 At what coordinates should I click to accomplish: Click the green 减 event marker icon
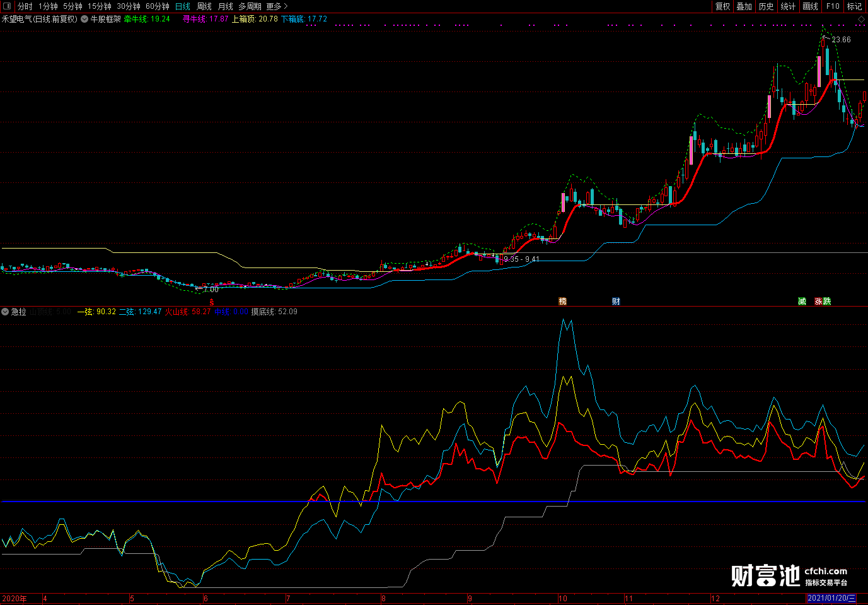tap(802, 302)
